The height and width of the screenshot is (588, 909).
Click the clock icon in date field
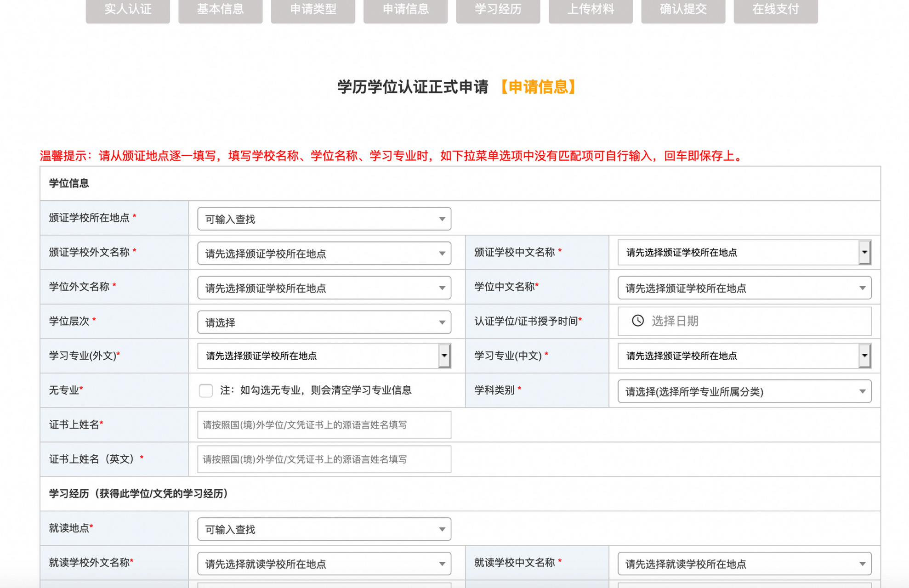point(638,321)
